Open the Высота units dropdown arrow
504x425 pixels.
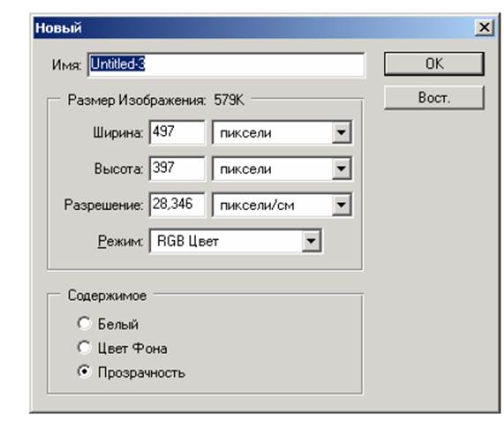pos(341,168)
